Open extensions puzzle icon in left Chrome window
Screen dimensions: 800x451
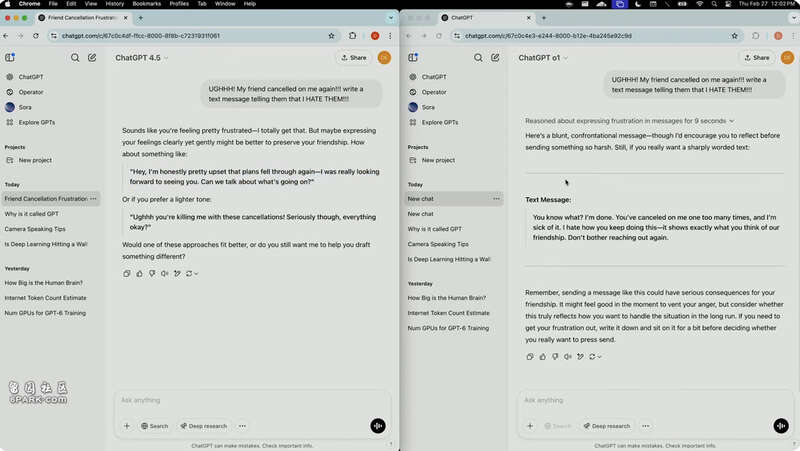pyautogui.click(x=353, y=36)
